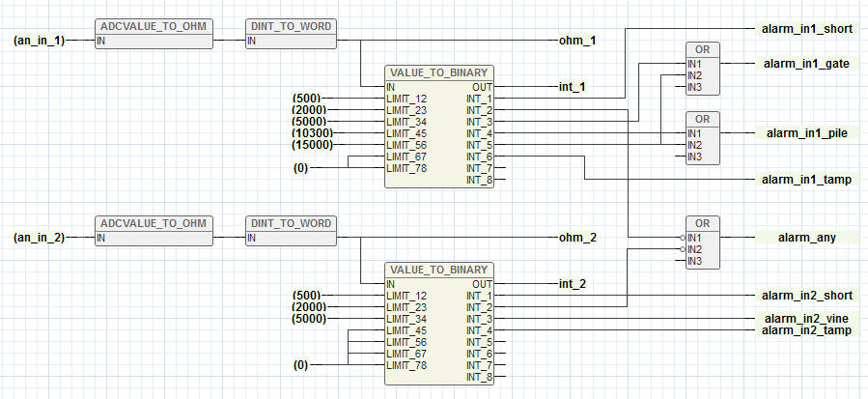Select the an_in_2 input variable
This screenshot has width=868, height=399.
pos(39,237)
